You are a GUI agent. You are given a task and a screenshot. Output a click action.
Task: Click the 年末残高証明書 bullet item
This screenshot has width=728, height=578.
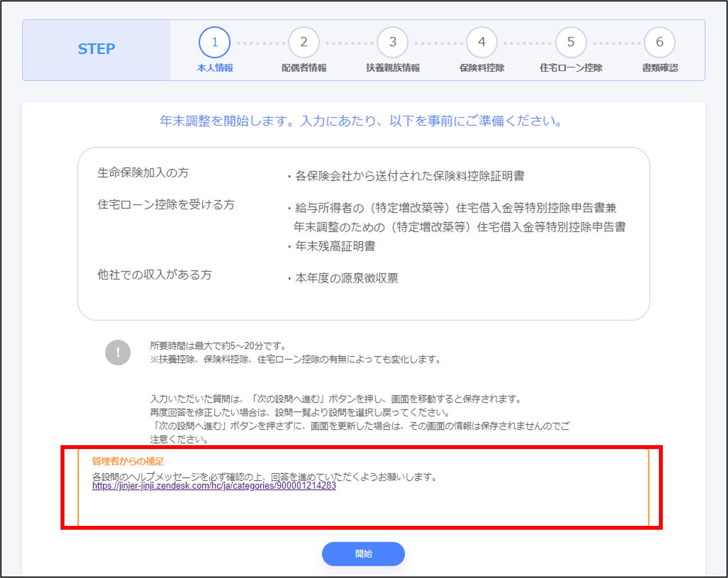[335, 246]
